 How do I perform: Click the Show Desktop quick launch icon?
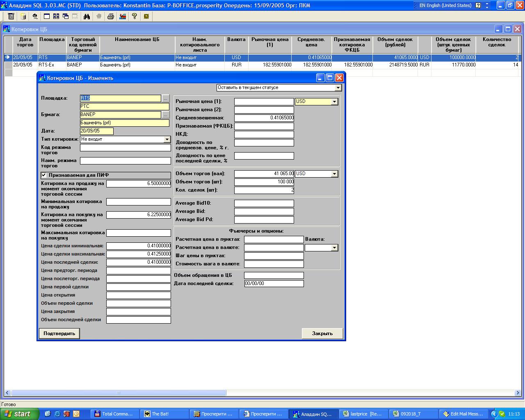[48, 414]
